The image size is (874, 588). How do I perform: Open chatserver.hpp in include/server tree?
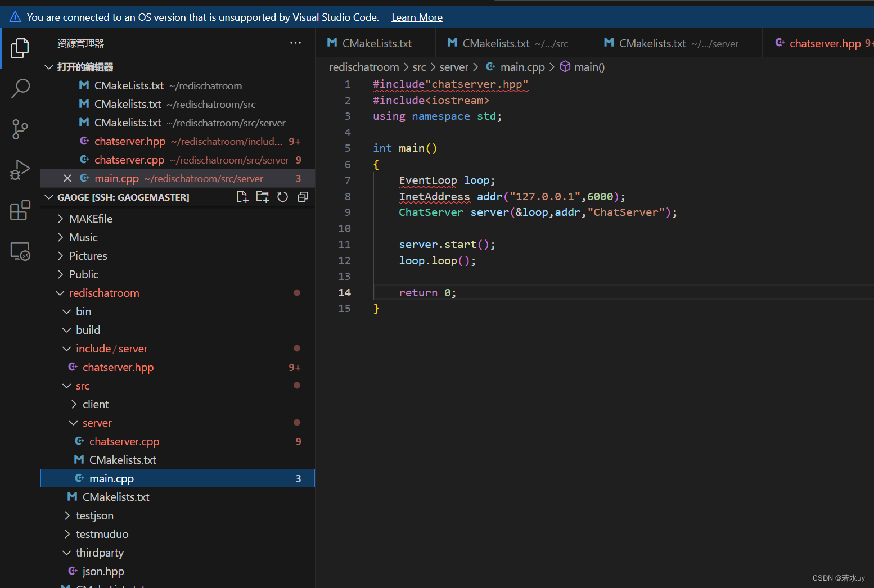tap(178, 367)
